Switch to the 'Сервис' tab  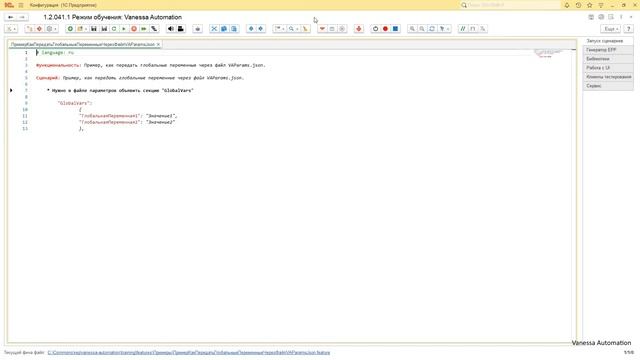[x=608, y=86]
